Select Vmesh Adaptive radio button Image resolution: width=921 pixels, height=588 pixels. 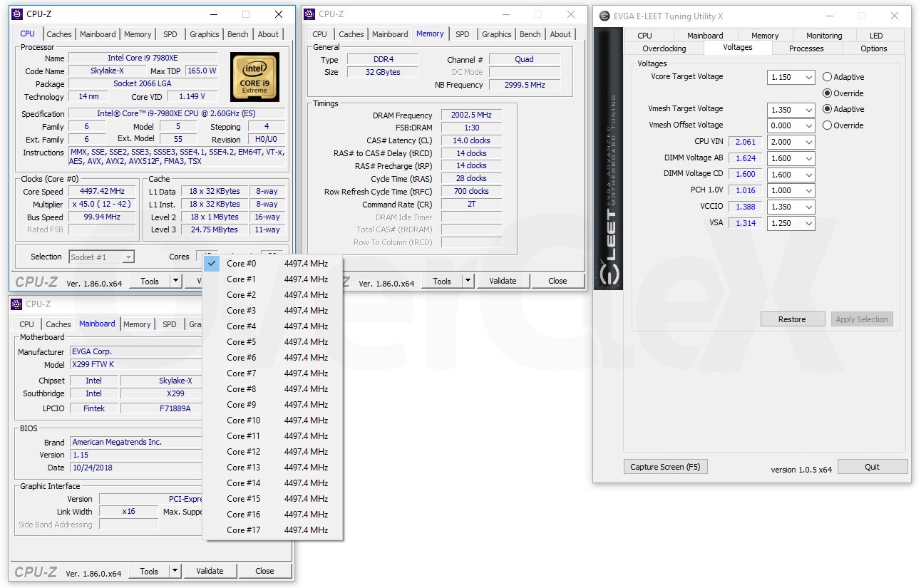coord(828,109)
